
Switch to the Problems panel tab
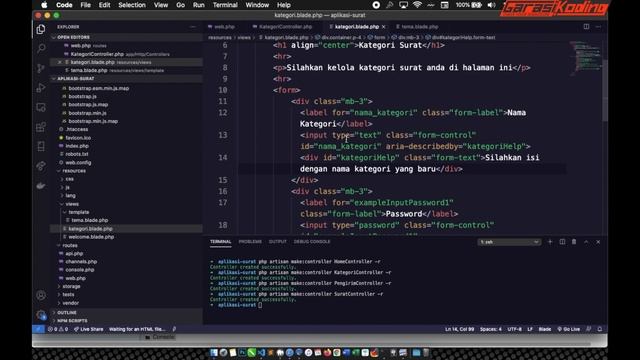(250, 242)
